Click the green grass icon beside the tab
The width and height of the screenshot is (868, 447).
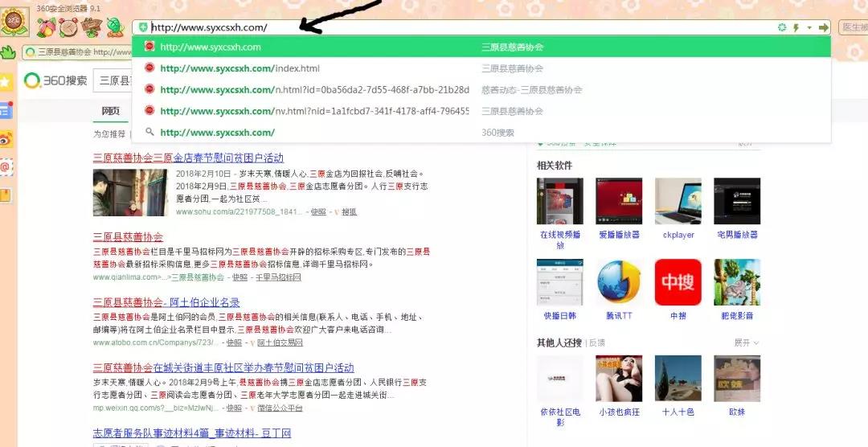tap(8, 52)
